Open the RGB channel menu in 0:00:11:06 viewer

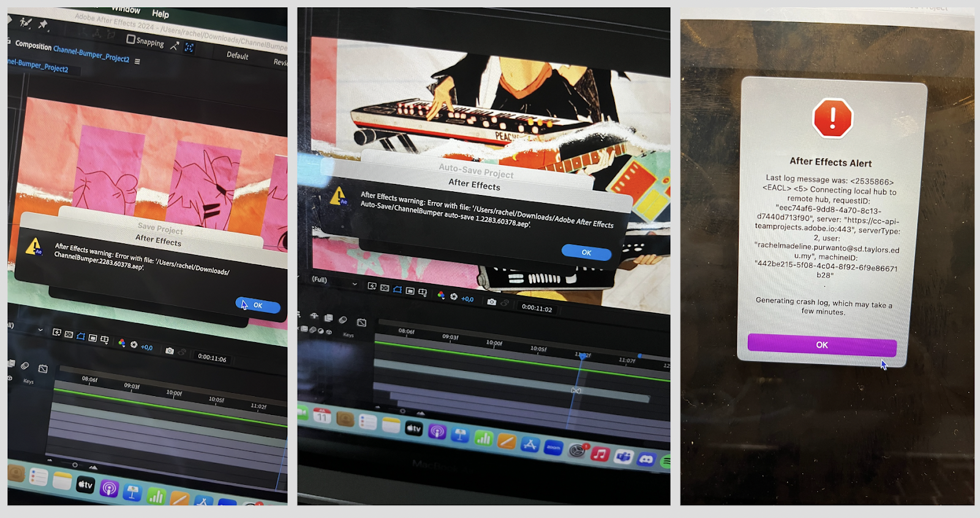tap(122, 343)
